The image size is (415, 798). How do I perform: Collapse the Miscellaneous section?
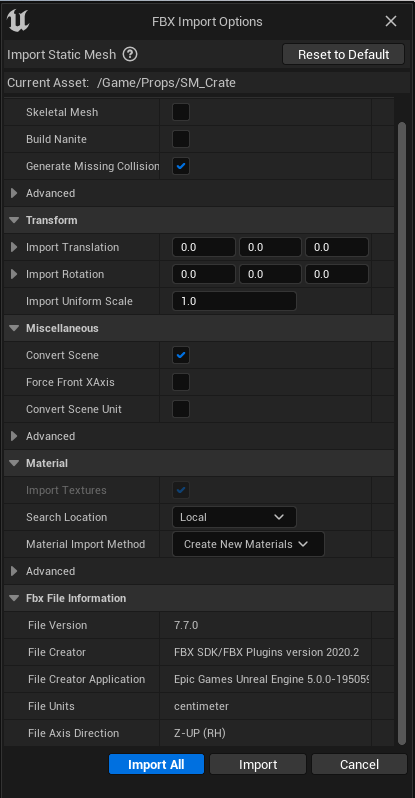[14, 328]
